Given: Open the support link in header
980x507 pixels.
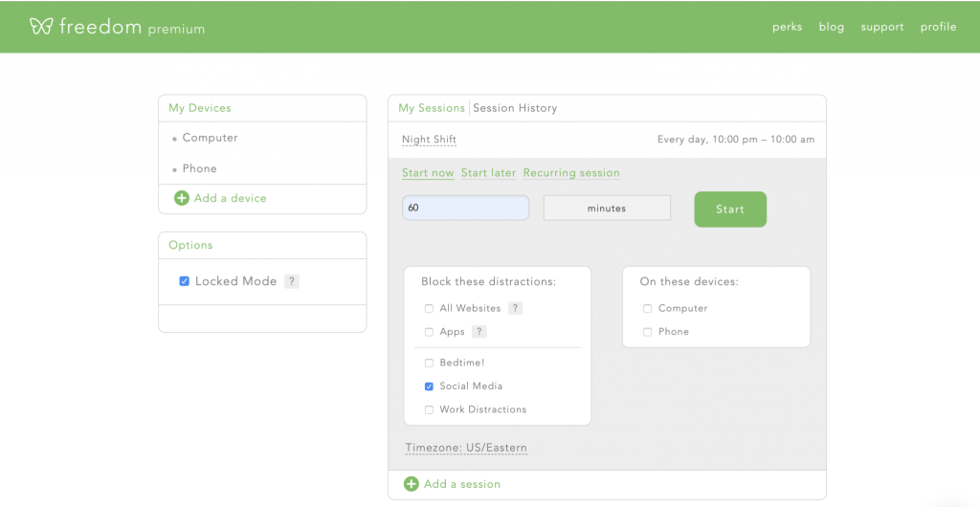Looking at the screenshot, I should (882, 27).
